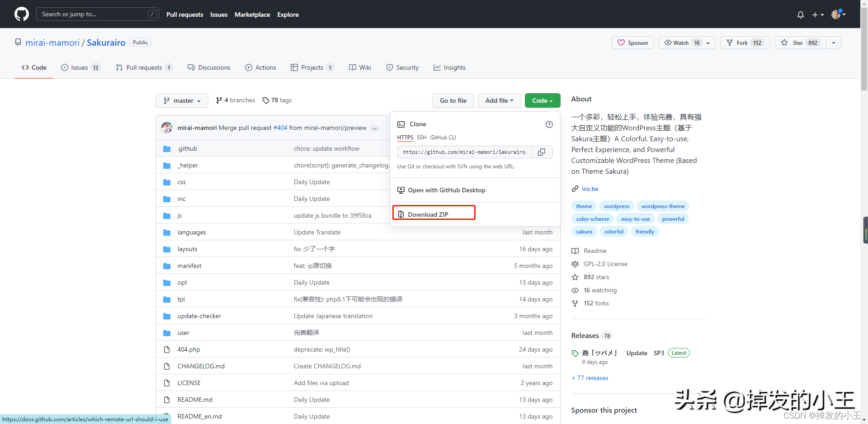The width and height of the screenshot is (868, 424).
Task: Click the link icon beside iro.tw
Action: tap(575, 189)
